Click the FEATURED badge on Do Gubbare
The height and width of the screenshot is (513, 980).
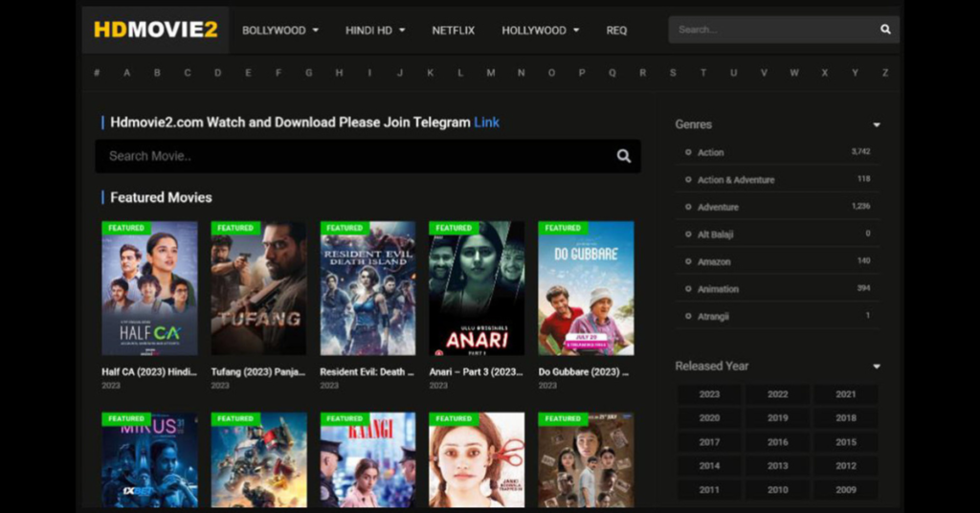[563, 228]
